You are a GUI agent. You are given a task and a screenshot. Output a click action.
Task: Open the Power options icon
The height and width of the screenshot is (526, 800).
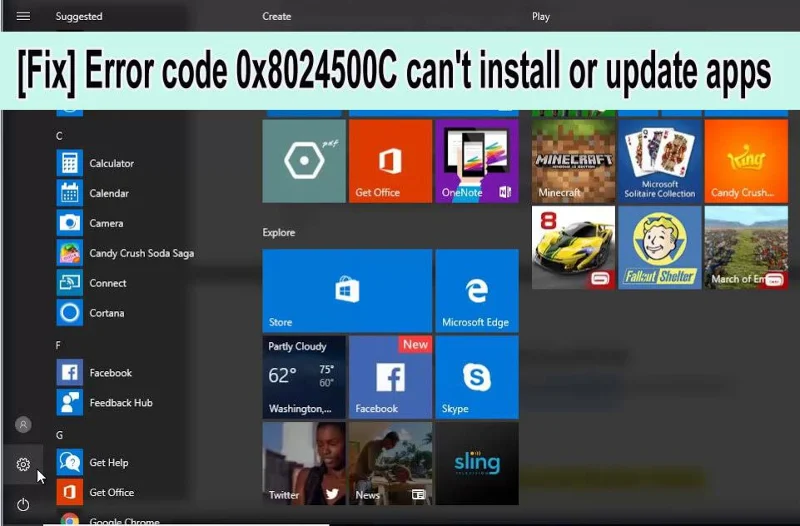tap(23, 505)
